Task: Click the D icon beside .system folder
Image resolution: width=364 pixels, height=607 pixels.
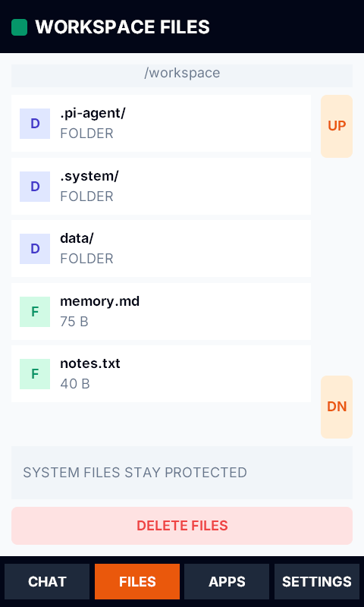Action: tap(35, 186)
